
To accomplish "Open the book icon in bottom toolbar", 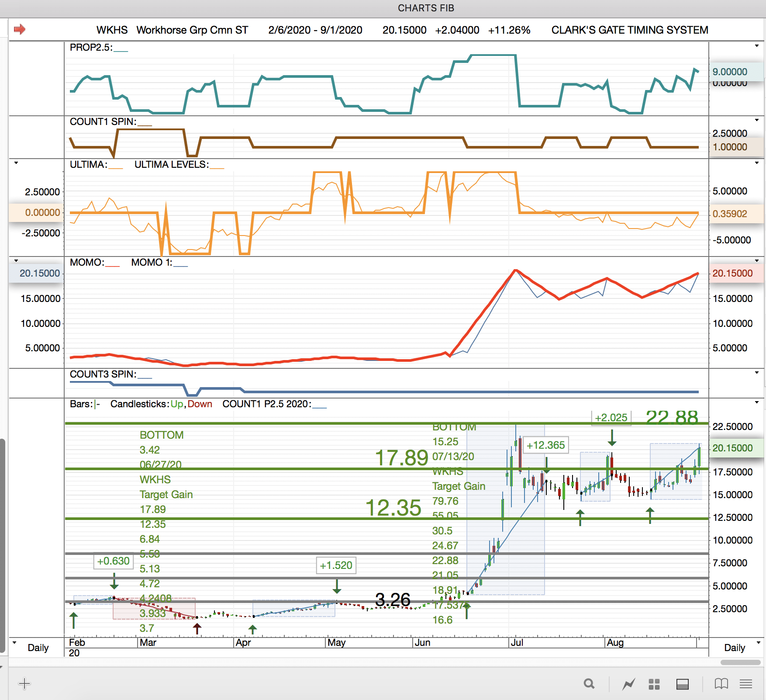I will pyautogui.click(x=721, y=684).
